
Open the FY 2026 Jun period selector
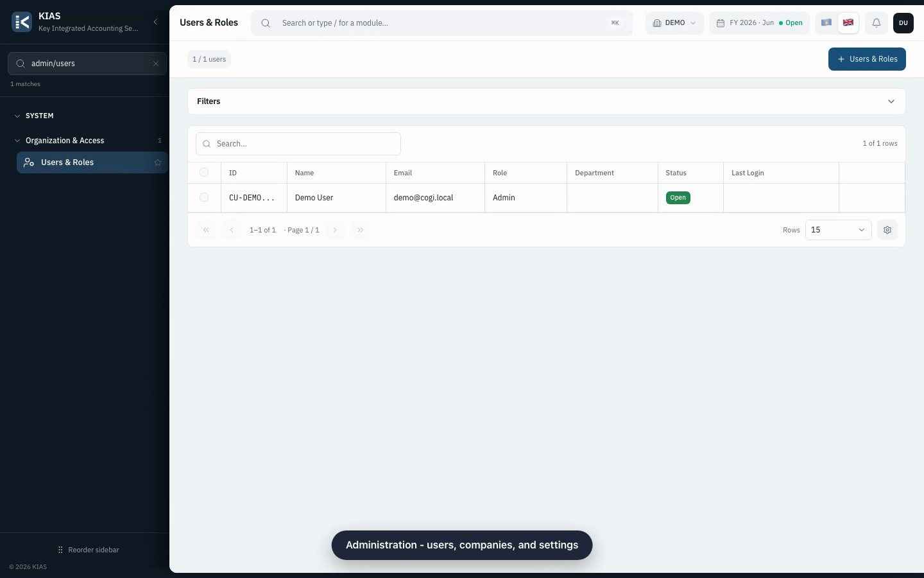pos(759,23)
